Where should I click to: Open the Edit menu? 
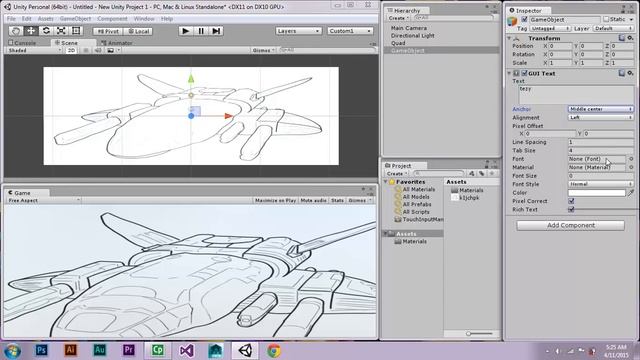coord(27,19)
